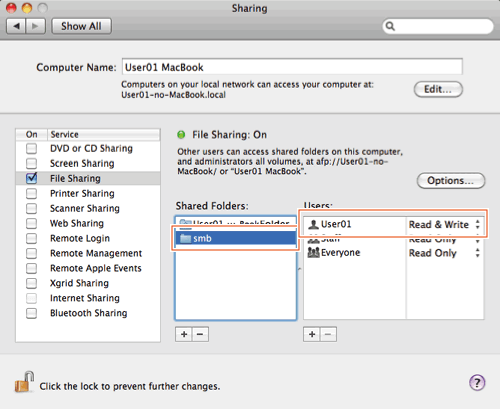This screenshot has width=500, height=409.
Task: Enable Remote Login checkbox
Action: point(31,238)
